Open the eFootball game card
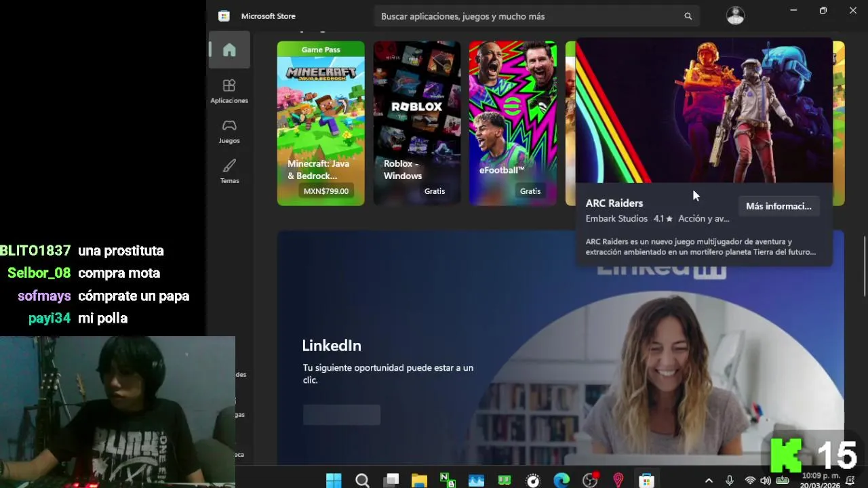This screenshot has height=488, width=868. 513,123
